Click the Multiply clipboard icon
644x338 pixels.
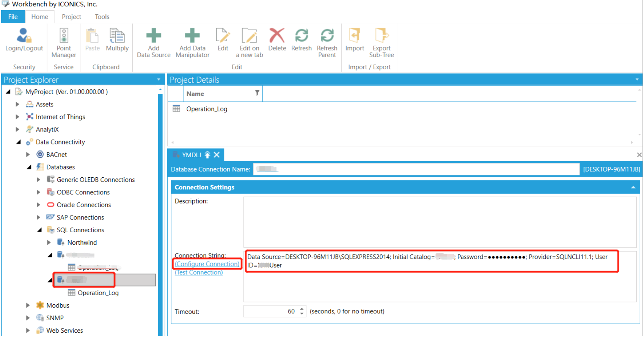pos(117,35)
